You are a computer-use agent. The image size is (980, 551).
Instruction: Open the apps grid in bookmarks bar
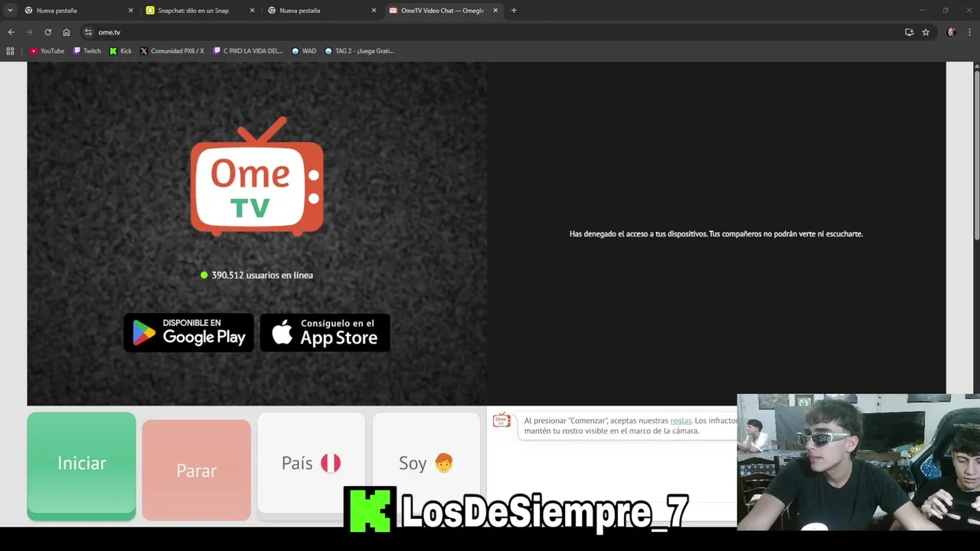click(x=10, y=51)
